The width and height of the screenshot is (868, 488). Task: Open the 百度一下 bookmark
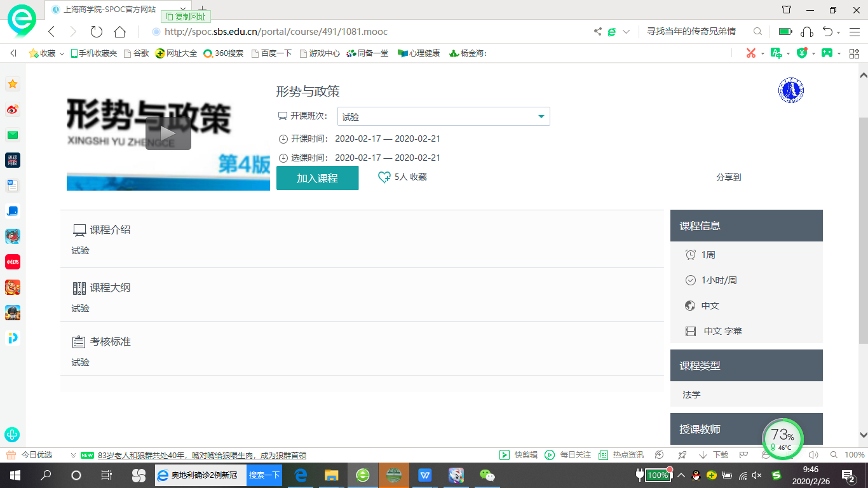(271, 53)
